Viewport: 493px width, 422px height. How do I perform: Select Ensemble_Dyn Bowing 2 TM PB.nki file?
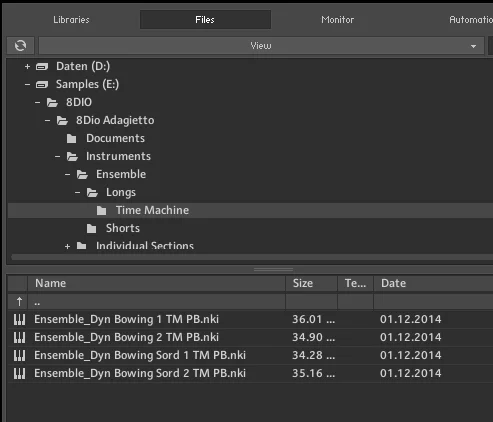(x=126, y=337)
